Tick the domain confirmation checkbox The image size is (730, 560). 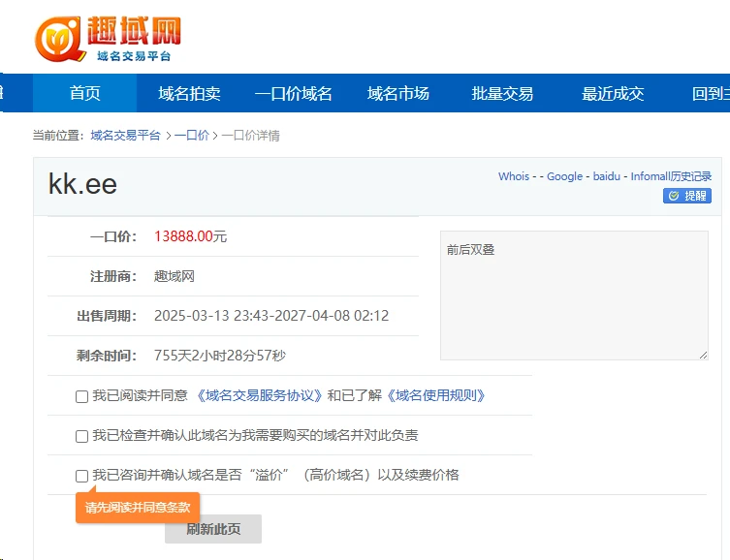point(81,436)
